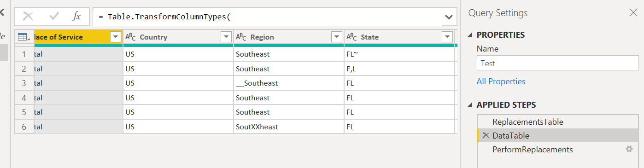The width and height of the screenshot is (644, 168).
Task: Click the formula bar text field
Action: [267, 17]
